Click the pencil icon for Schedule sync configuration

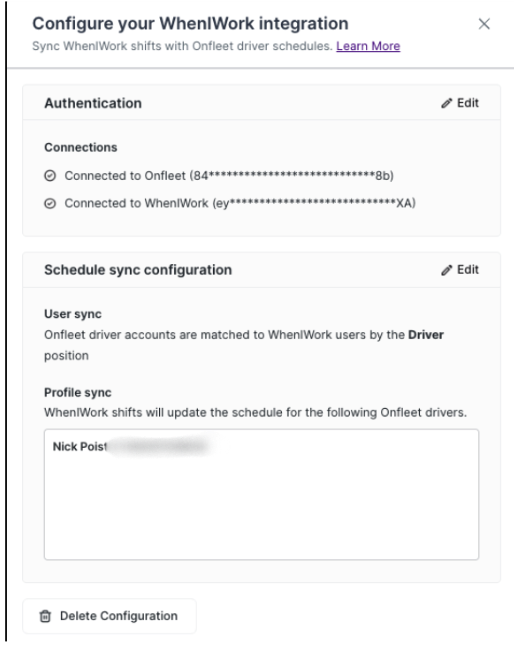446,270
